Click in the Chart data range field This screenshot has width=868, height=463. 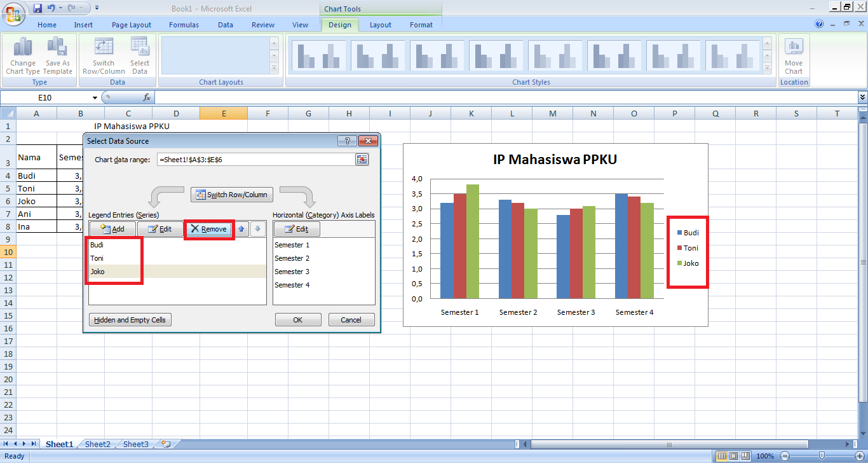pos(255,160)
